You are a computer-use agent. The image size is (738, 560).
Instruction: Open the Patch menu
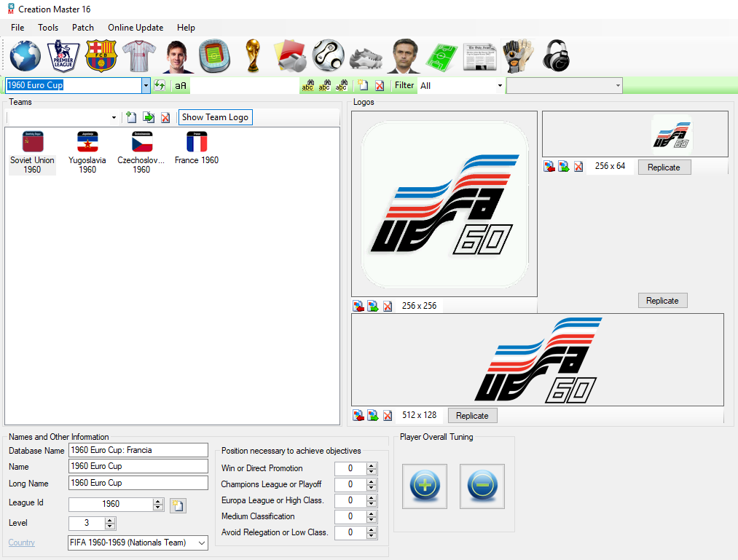point(83,28)
